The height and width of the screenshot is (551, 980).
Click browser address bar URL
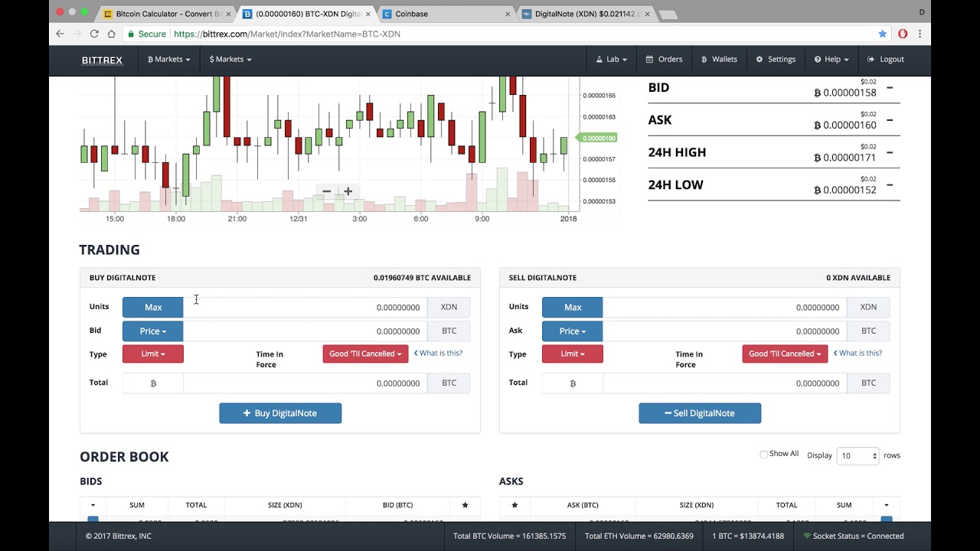click(x=287, y=34)
